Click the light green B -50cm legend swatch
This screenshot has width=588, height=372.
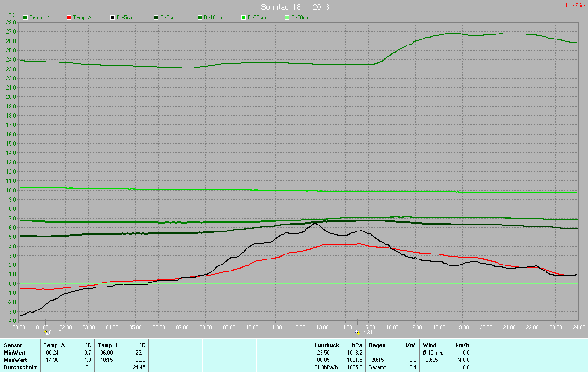[x=287, y=17]
